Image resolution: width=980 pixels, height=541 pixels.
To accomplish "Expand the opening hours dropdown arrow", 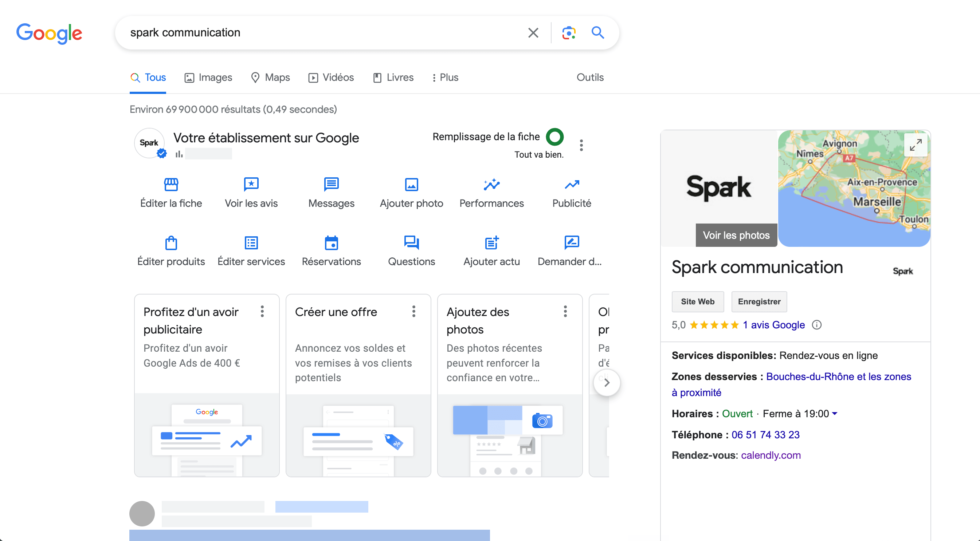I will click(835, 414).
